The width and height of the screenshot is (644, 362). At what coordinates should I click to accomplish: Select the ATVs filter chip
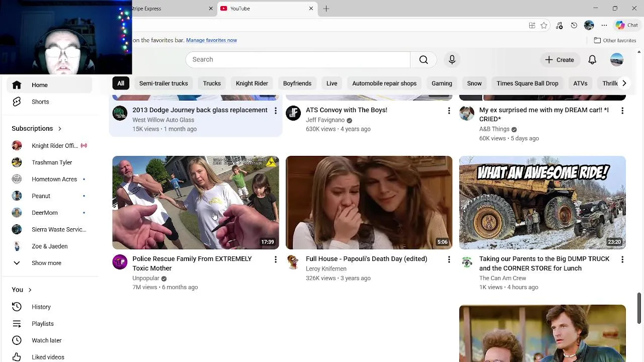(x=580, y=83)
